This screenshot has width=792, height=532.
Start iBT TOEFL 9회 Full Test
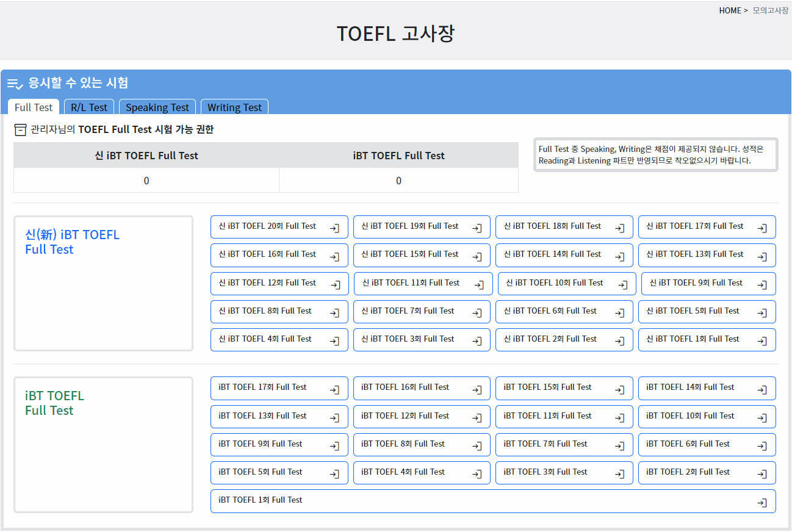pyautogui.click(x=279, y=445)
